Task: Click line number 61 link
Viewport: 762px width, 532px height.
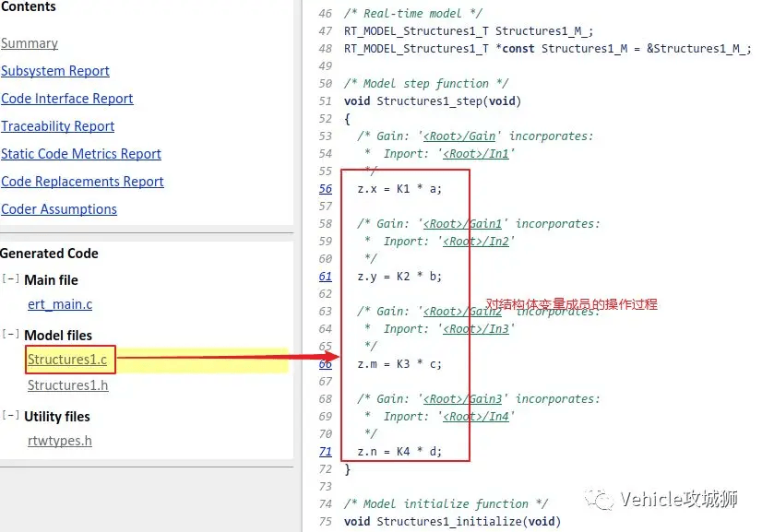Action: 326,277
